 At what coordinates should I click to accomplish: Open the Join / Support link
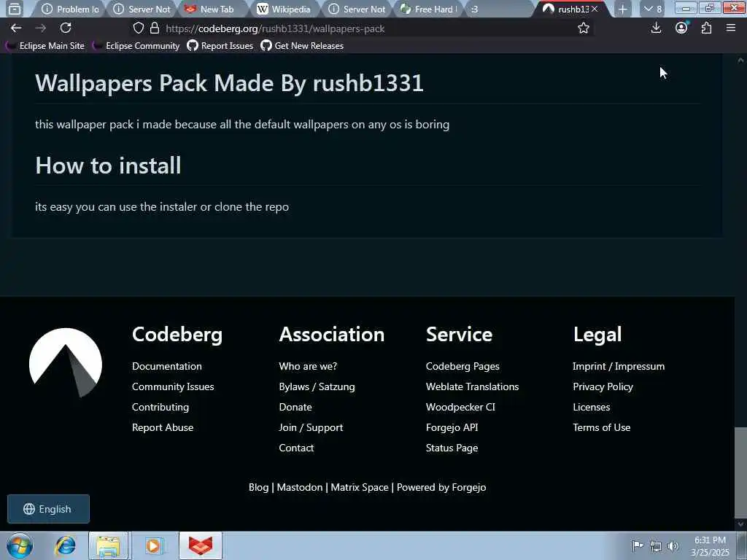click(311, 427)
